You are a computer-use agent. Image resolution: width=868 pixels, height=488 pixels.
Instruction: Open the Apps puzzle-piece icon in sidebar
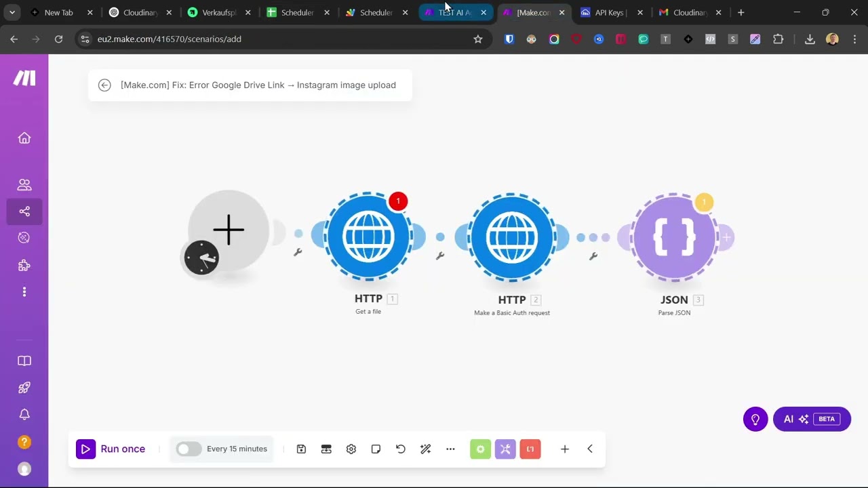pos(24,265)
